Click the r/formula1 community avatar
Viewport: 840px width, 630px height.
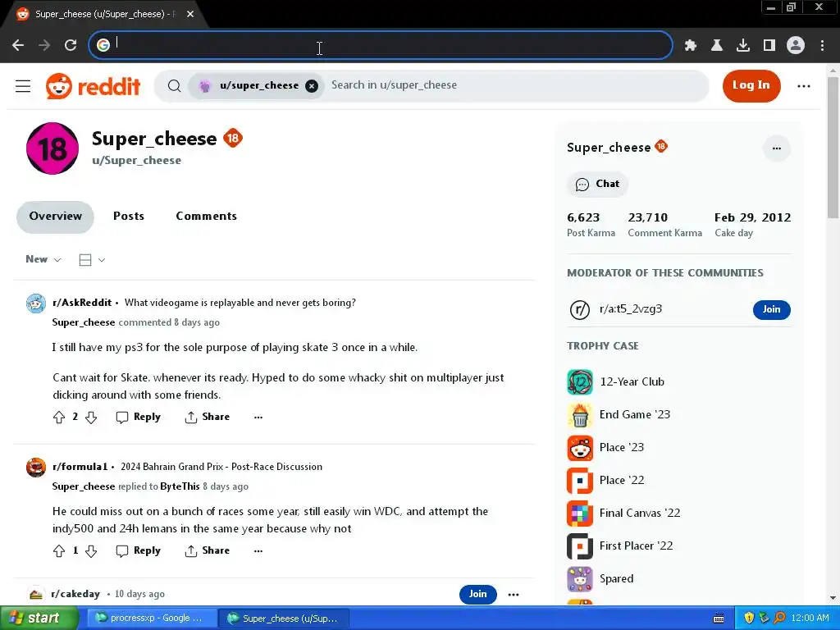36,467
